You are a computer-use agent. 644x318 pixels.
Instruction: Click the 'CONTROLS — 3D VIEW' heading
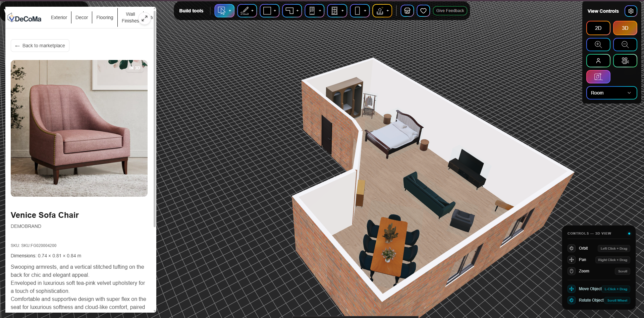589,234
